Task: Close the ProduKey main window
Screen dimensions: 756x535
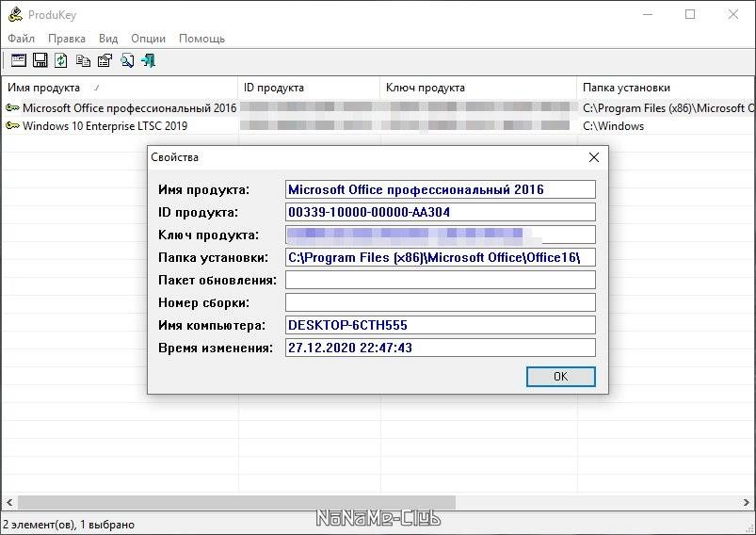Action: click(732, 14)
